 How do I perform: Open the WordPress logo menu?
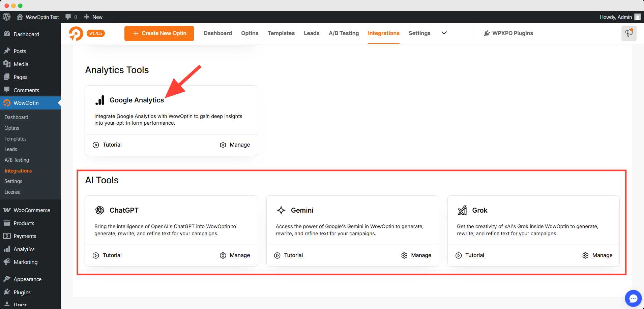(7, 17)
